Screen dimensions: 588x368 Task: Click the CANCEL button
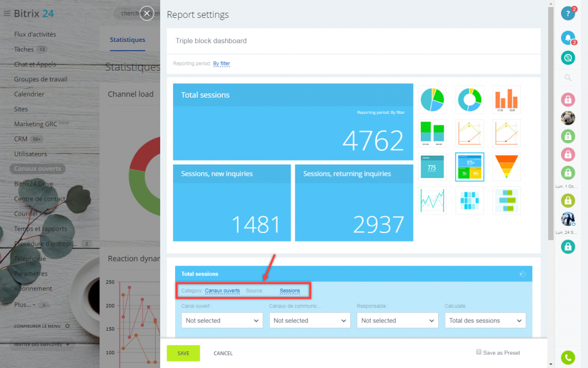223,353
